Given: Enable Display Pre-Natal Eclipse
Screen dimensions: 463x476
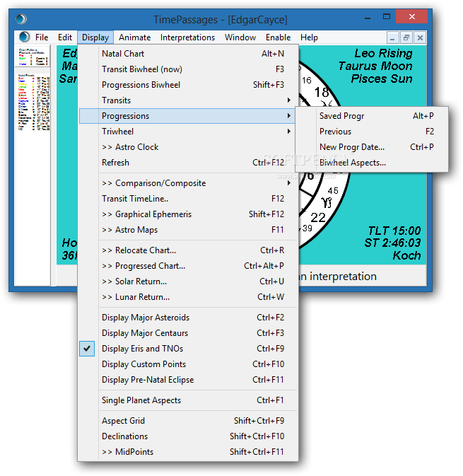Looking at the screenshot, I should (188, 380).
